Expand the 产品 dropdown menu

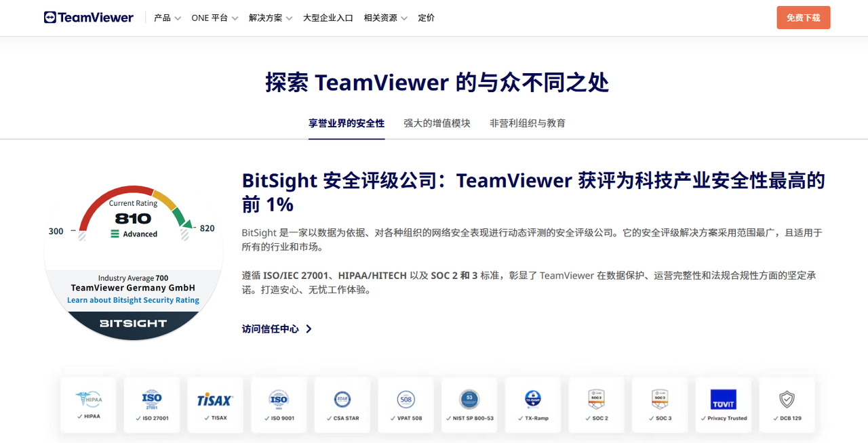click(167, 18)
